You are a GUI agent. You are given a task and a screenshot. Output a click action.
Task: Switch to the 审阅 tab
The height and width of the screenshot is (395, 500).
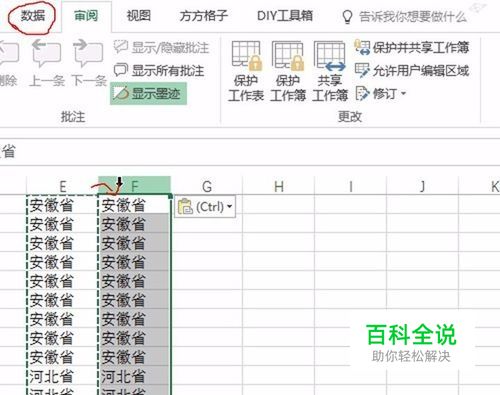[x=86, y=16]
